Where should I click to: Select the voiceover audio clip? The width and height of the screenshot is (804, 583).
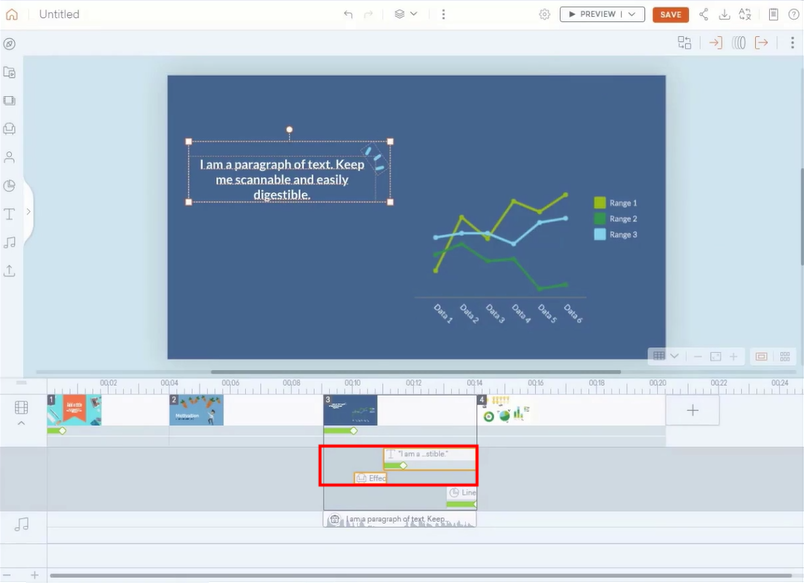[x=400, y=519]
